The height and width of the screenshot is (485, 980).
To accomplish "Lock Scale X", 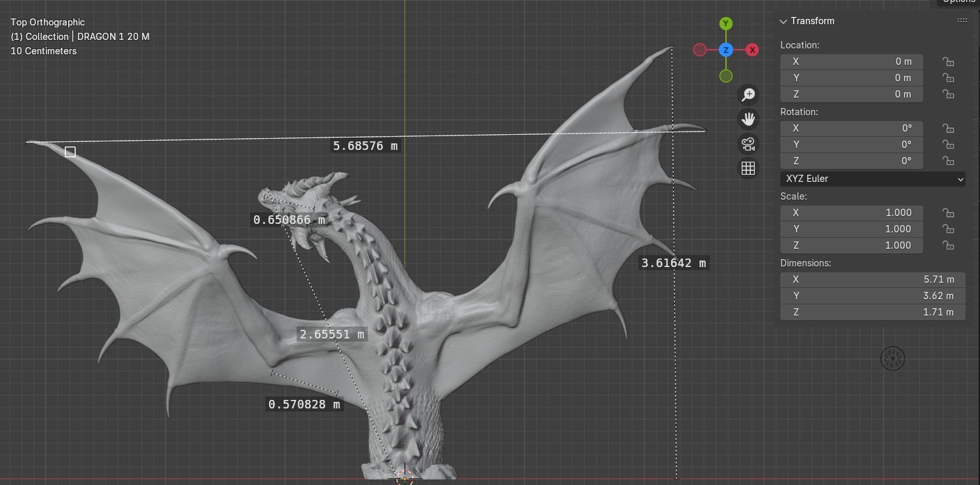I will click(x=948, y=213).
